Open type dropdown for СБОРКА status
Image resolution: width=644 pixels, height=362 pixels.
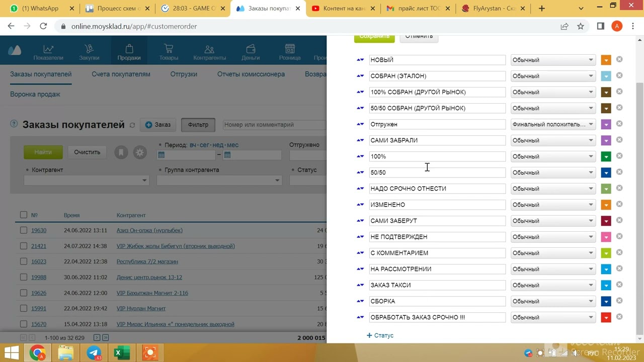[x=553, y=301]
